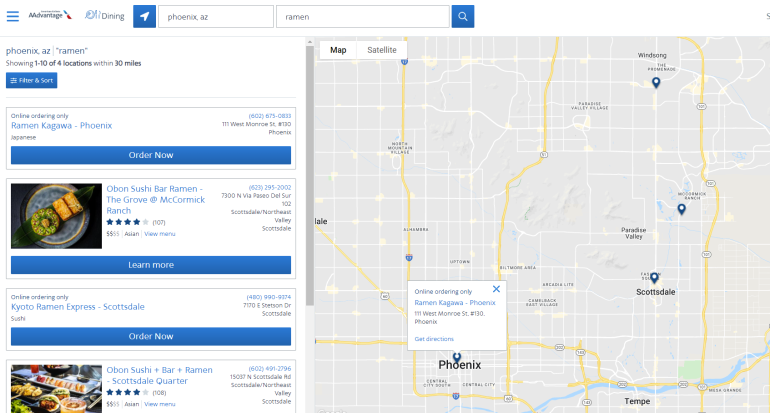Image resolution: width=770 pixels, height=413 pixels.
Task: Click the Phoenix downtown map pin
Action: tap(456, 356)
